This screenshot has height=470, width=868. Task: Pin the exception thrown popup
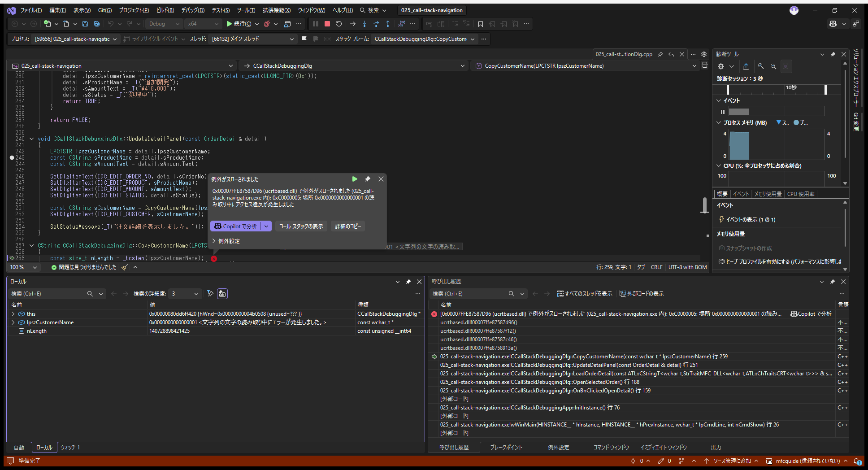(368, 179)
